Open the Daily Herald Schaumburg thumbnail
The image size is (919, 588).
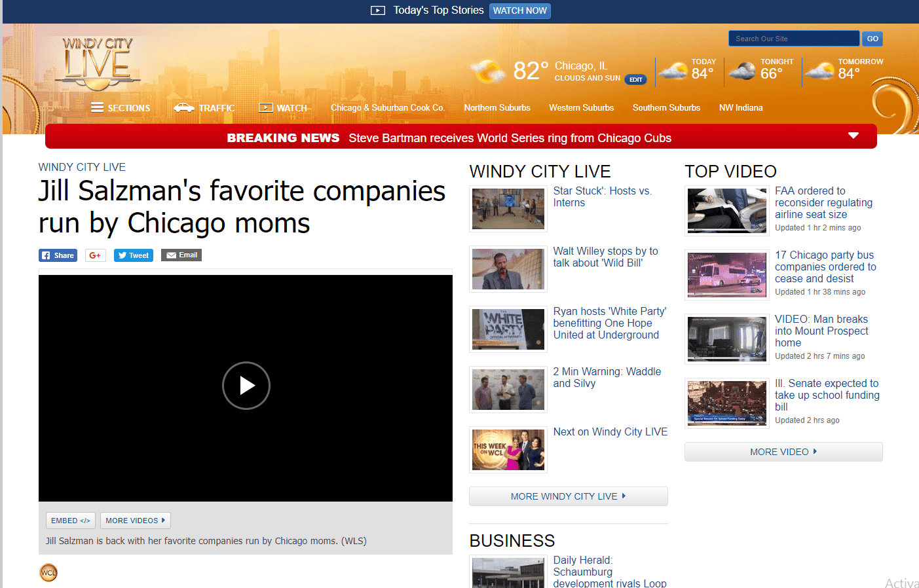coord(508,572)
